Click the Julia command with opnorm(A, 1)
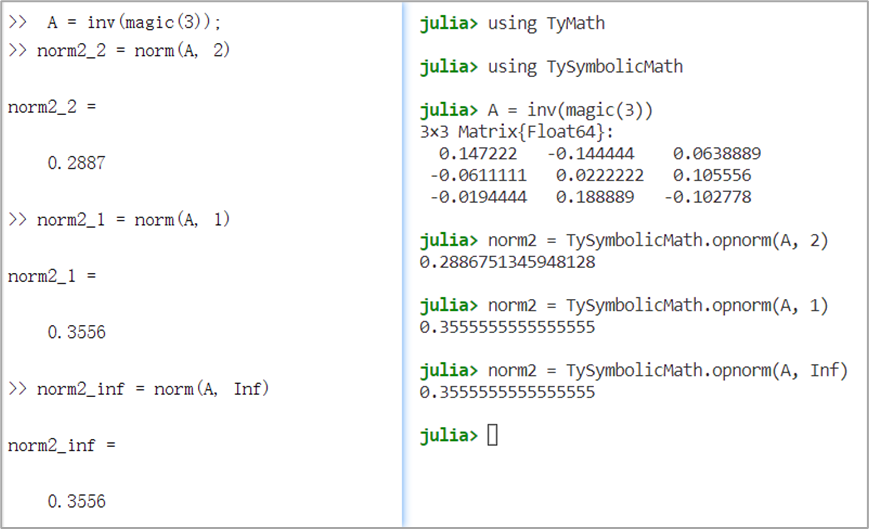869x529 pixels. (658, 305)
